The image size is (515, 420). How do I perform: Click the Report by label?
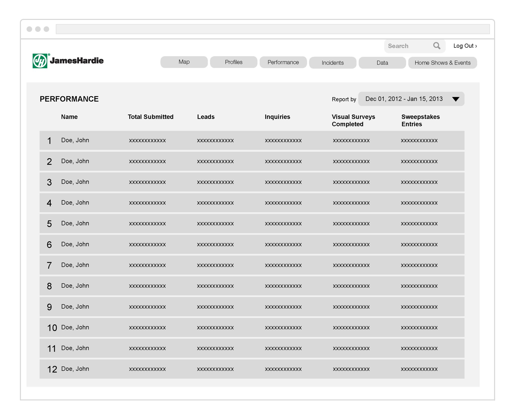point(344,99)
